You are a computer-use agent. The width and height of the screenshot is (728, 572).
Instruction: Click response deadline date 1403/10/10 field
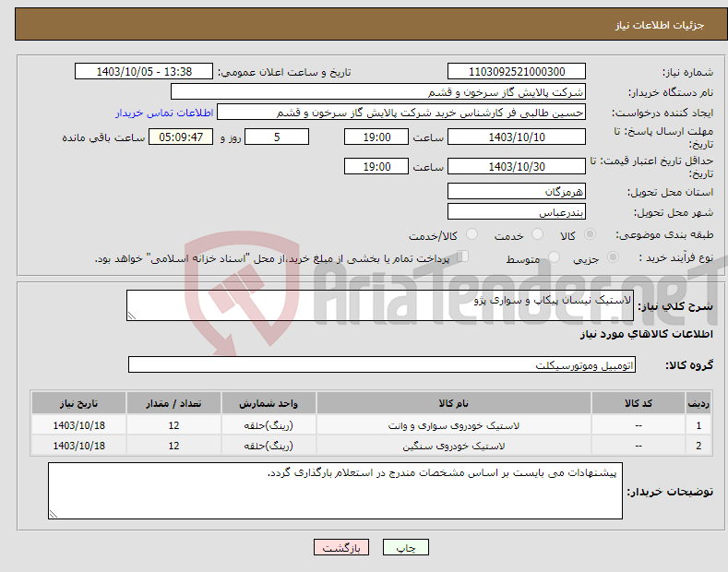(517, 137)
